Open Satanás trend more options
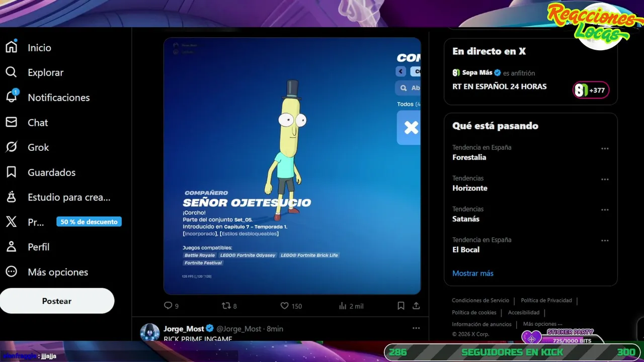 coord(605,210)
